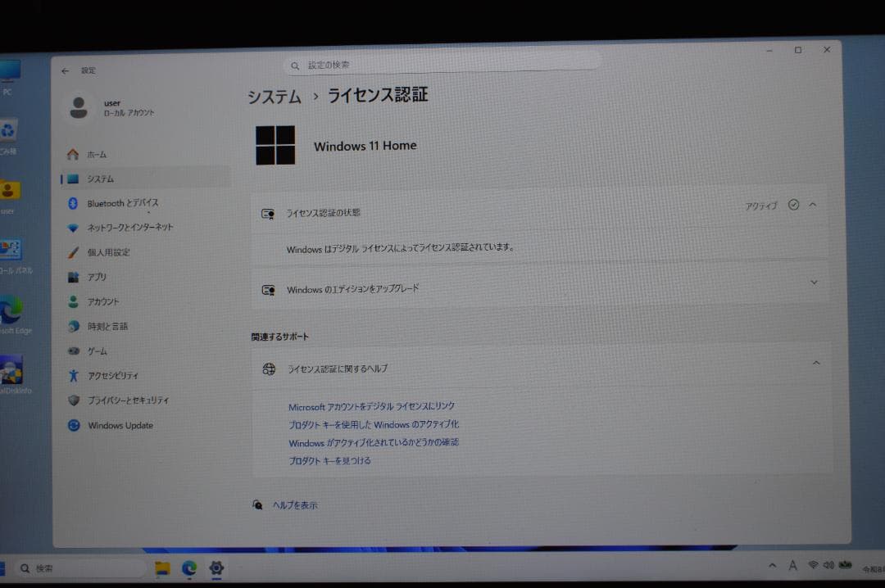Close the Settings window
The width and height of the screenshot is (885, 588).
[x=827, y=50]
